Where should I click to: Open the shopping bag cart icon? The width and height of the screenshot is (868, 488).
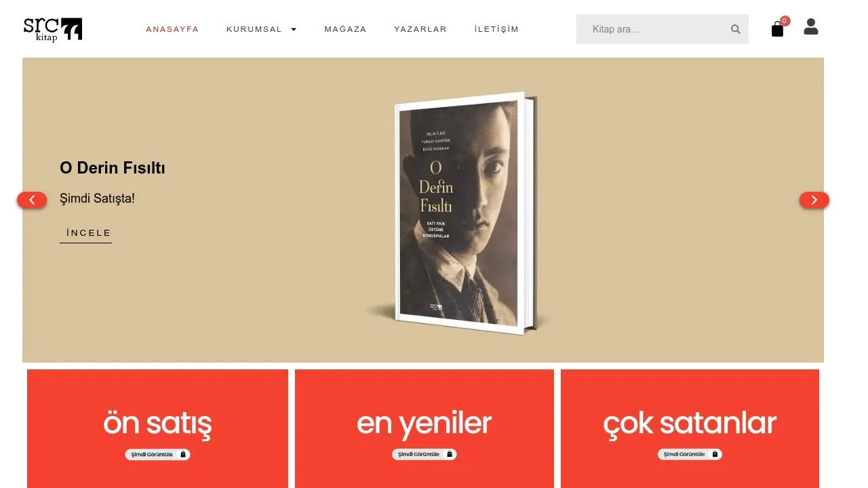(x=777, y=29)
